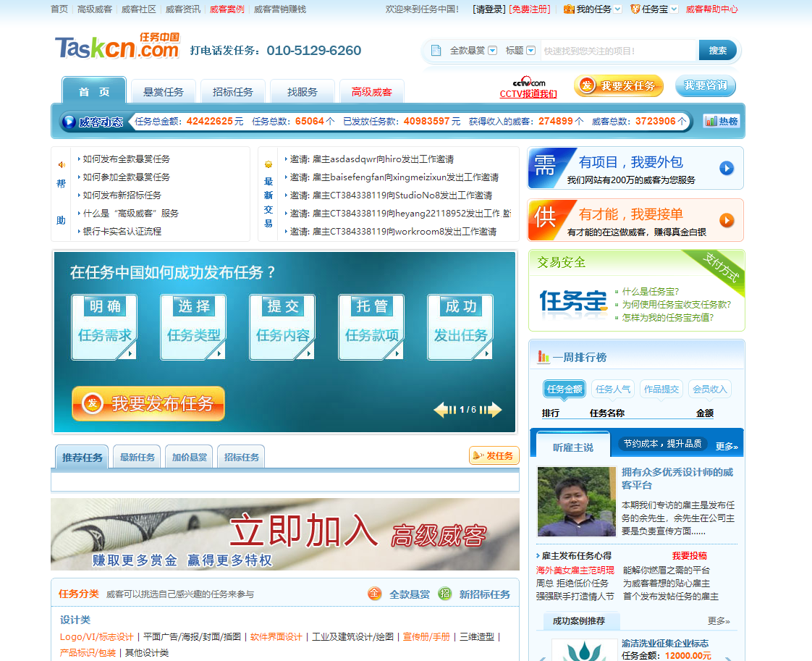The image size is (812, 661).
Task: Click the icon above 最新交易
Action: 268,165
